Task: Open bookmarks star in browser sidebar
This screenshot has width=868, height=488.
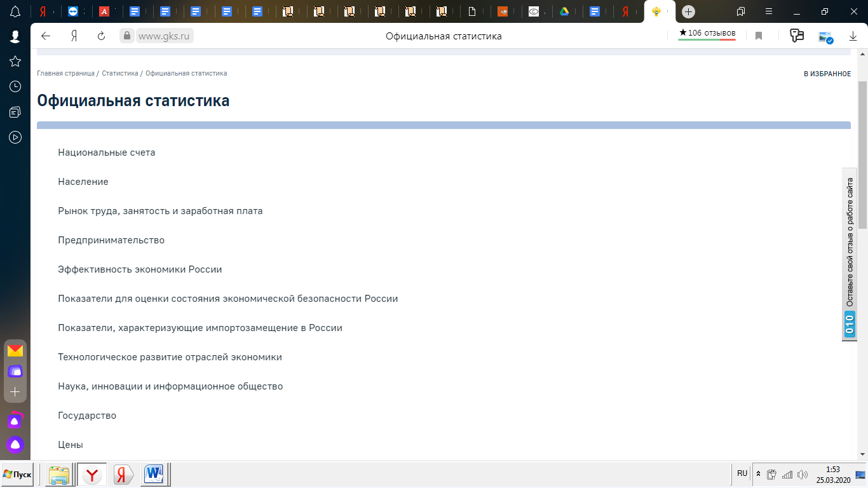Action: pos(15,61)
